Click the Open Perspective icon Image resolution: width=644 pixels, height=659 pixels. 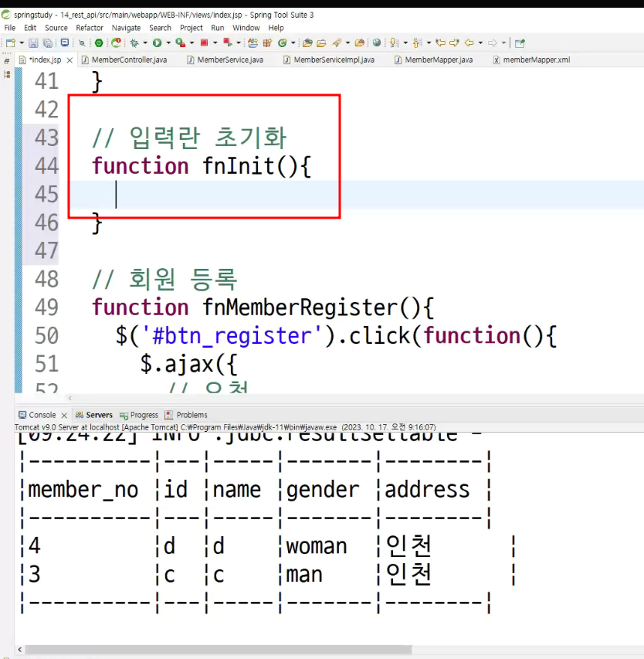click(x=520, y=42)
